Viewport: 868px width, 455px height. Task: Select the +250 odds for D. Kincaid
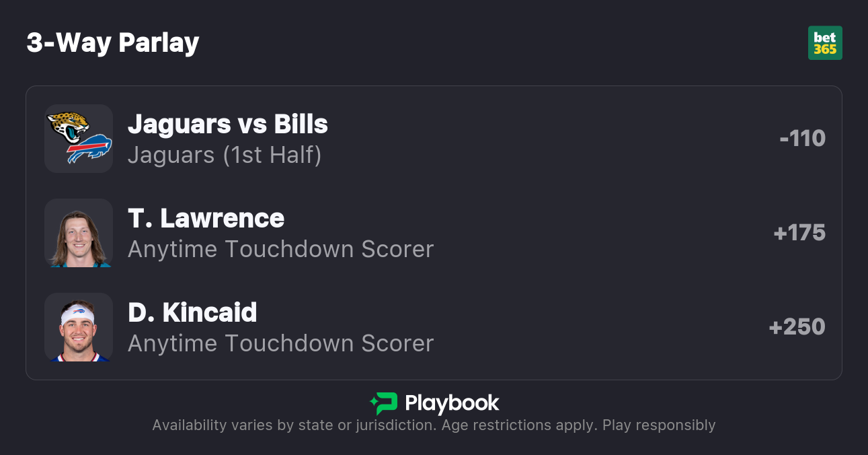(797, 327)
